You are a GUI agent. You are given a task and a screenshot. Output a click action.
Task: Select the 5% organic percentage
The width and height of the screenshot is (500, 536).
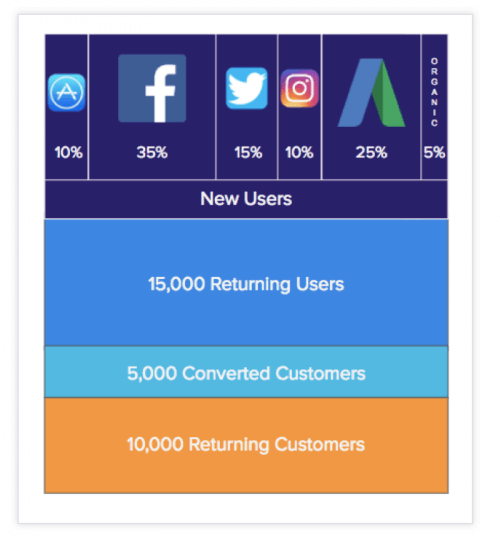(434, 152)
